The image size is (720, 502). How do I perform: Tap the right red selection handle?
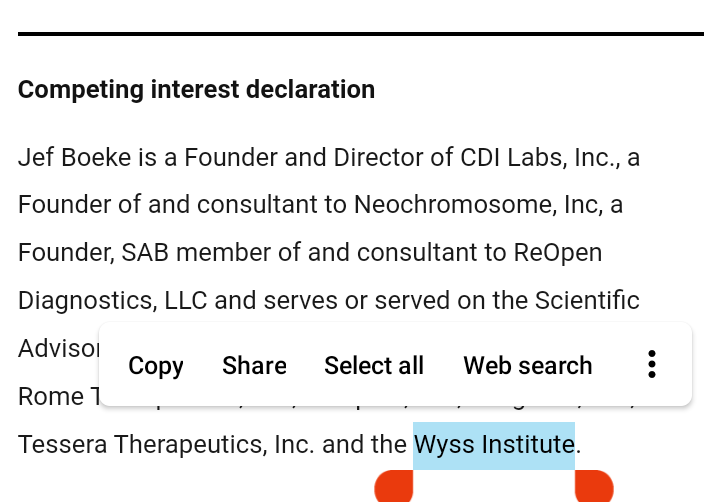tap(593, 487)
